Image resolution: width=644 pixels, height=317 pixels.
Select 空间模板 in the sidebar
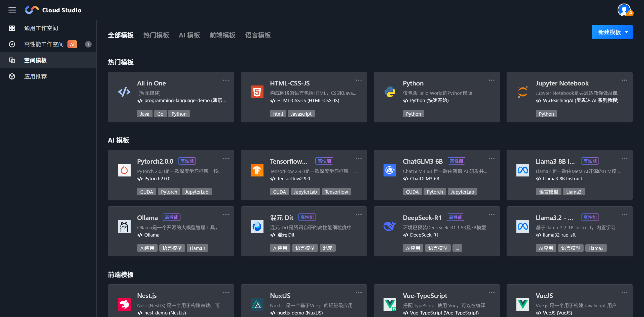pos(48,60)
